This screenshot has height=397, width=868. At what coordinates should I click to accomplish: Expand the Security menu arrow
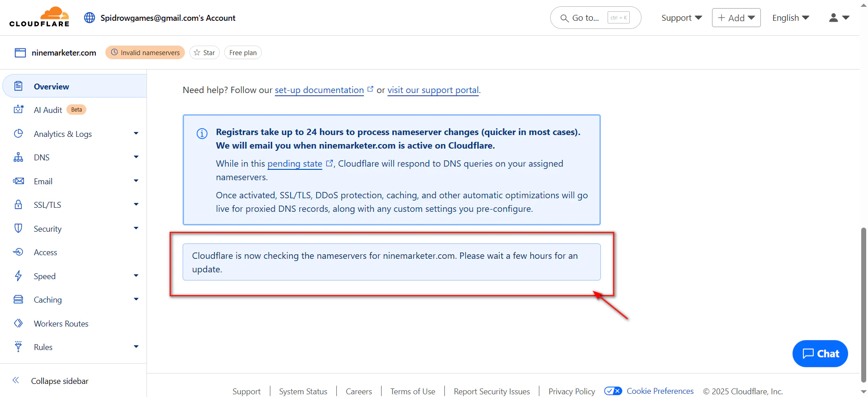[136, 228]
